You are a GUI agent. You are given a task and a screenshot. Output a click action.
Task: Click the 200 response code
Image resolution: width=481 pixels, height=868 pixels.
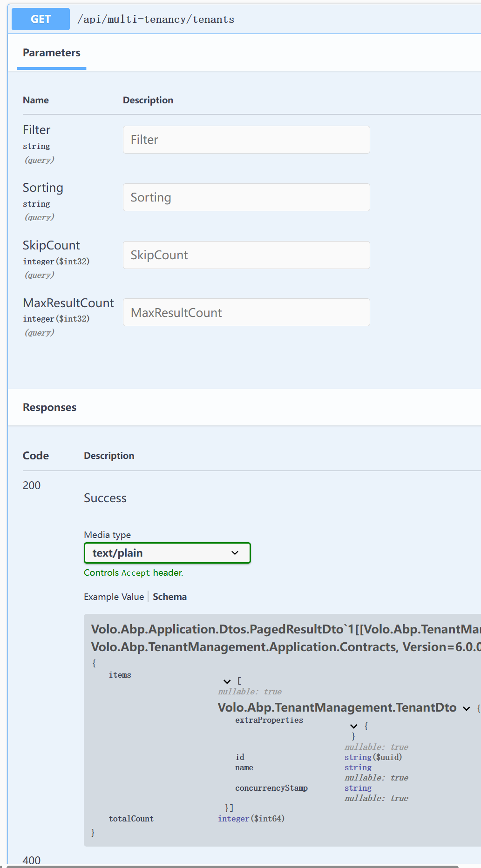pyautogui.click(x=32, y=485)
